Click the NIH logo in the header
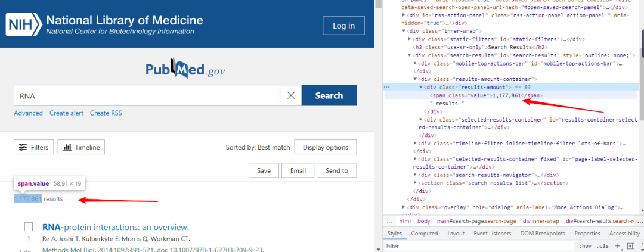 pos(23,24)
